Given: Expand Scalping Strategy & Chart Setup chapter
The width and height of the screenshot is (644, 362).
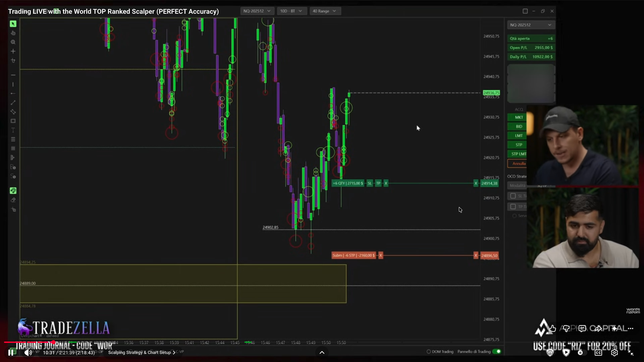Looking at the screenshot, I should point(142,353).
